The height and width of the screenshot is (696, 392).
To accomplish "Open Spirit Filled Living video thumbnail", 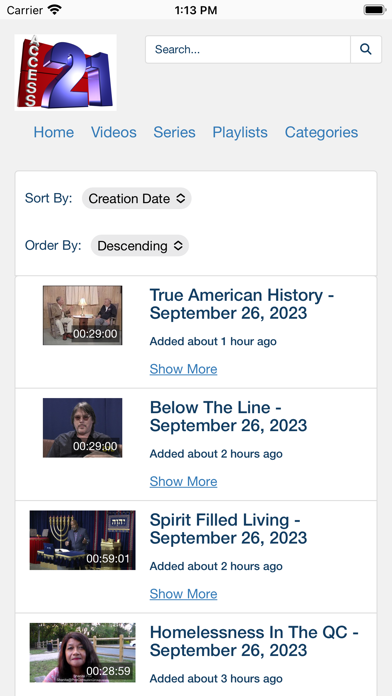I will pos(83,540).
